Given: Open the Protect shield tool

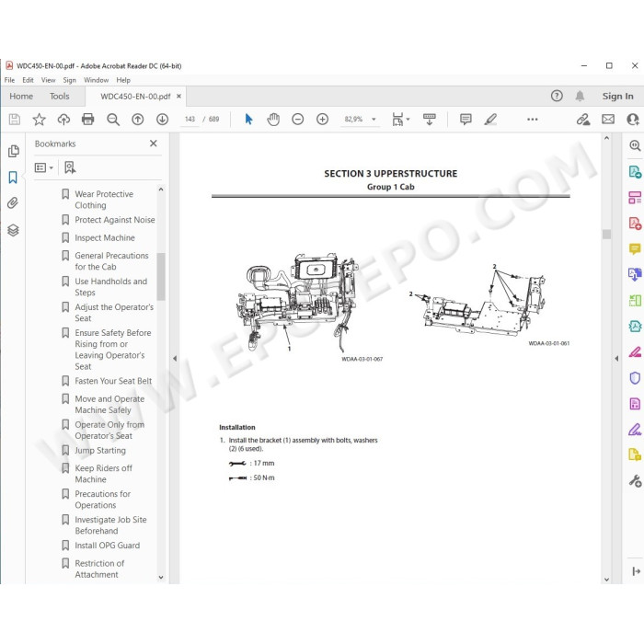Looking at the screenshot, I should tap(635, 377).
